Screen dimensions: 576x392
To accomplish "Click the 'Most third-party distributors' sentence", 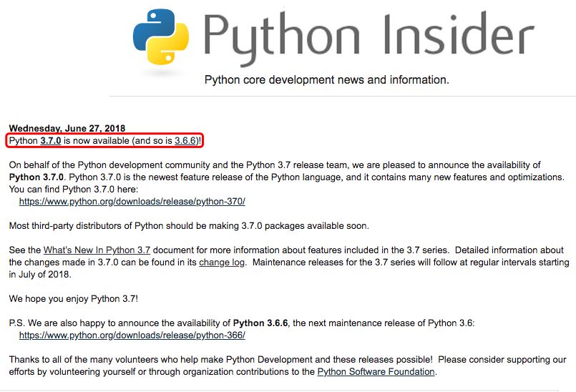I will point(189,226).
